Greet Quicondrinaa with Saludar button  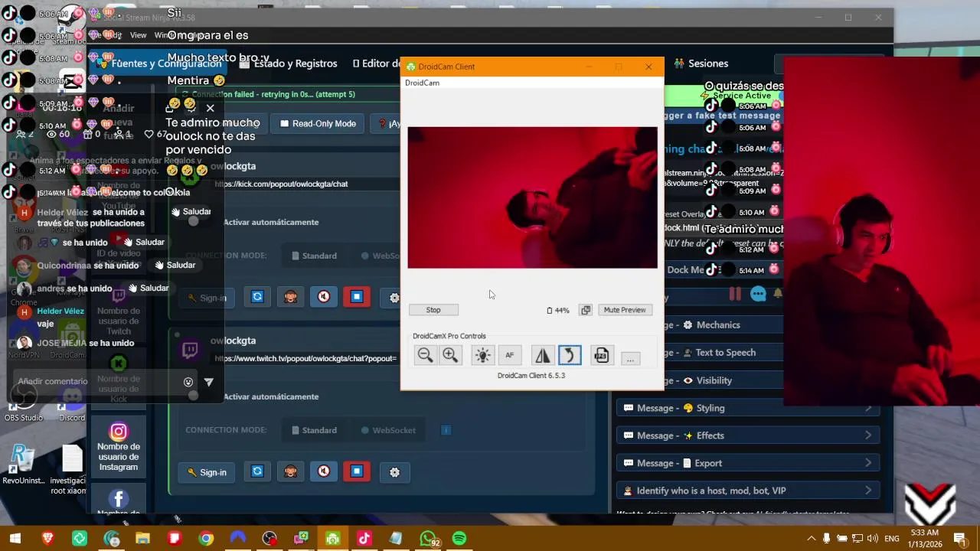tap(175, 265)
